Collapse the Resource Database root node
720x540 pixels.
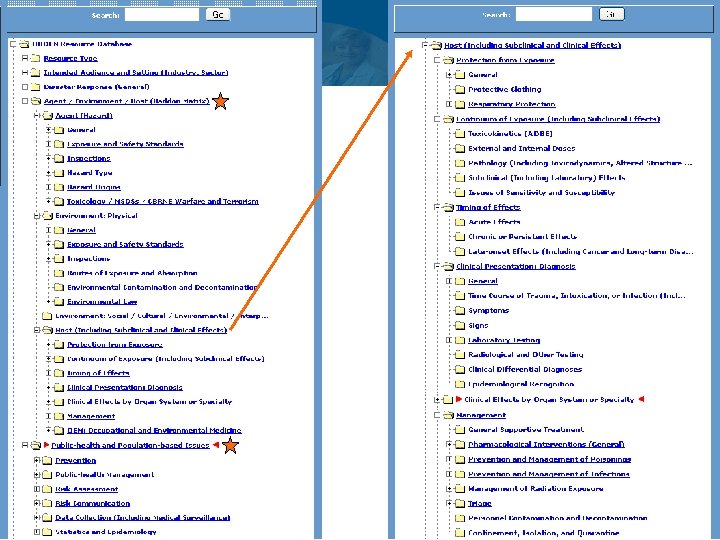point(13,44)
